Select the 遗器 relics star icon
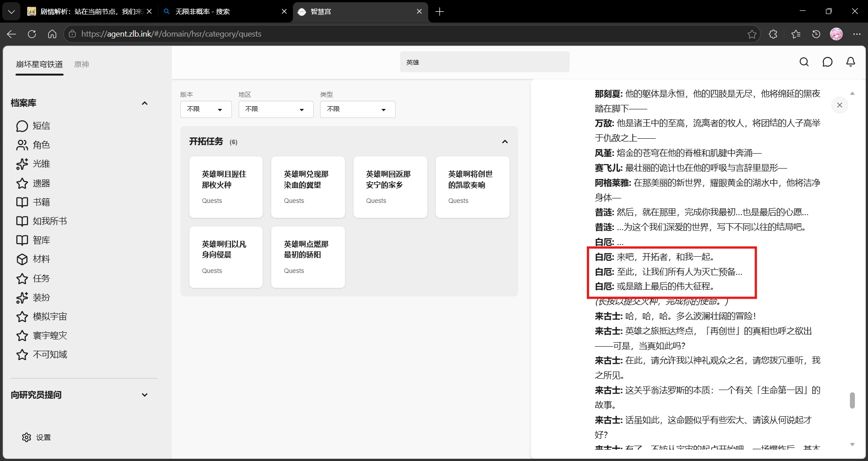This screenshot has height=461, width=868. [x=22, y=183]
